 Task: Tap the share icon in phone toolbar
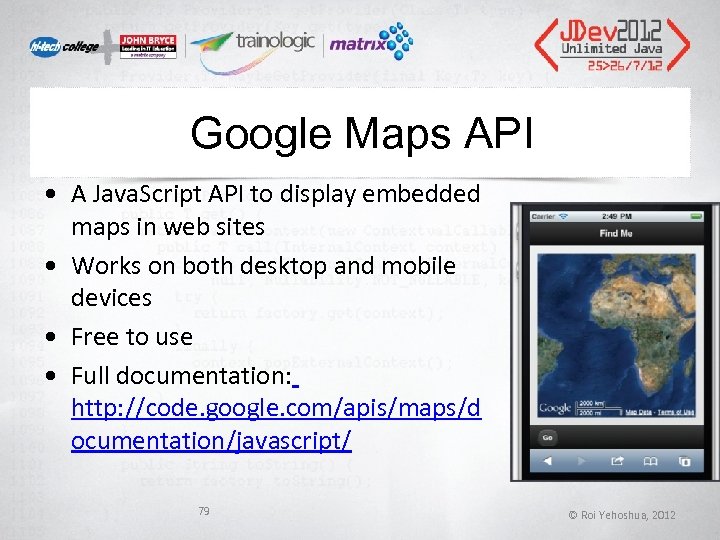click(617, 461)
